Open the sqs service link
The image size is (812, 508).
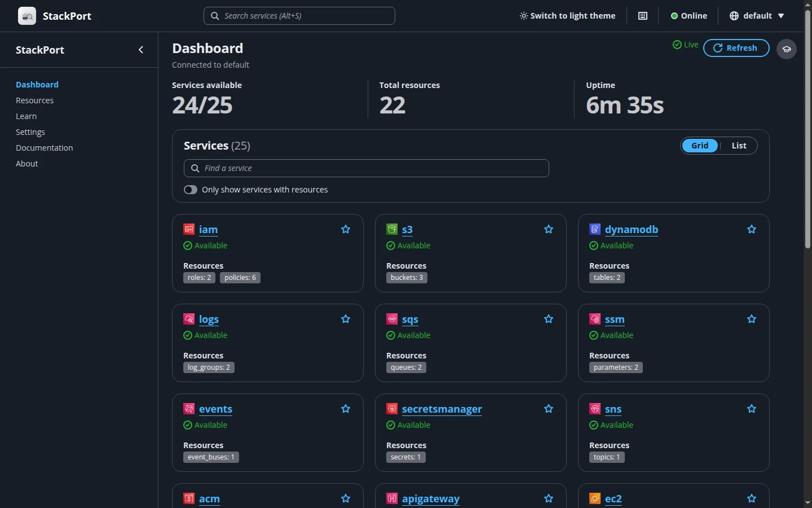point(410,319)
